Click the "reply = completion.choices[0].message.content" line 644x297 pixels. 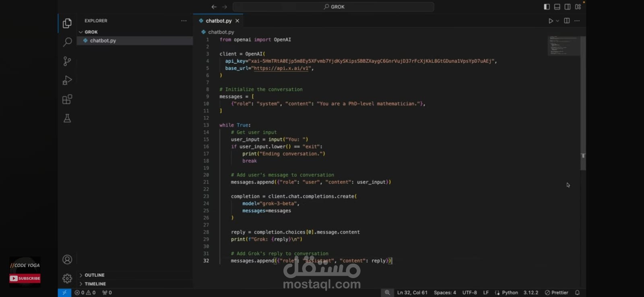pos(295,232)
